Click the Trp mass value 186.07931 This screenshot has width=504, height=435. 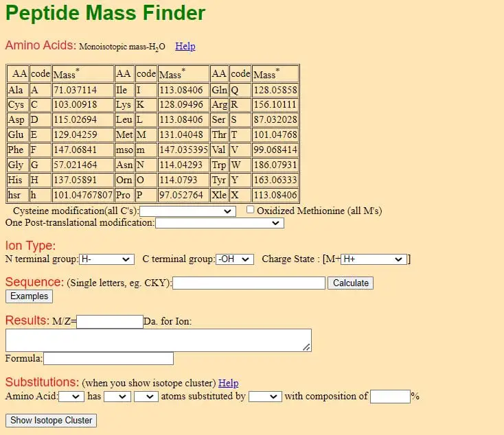[275, 165]
